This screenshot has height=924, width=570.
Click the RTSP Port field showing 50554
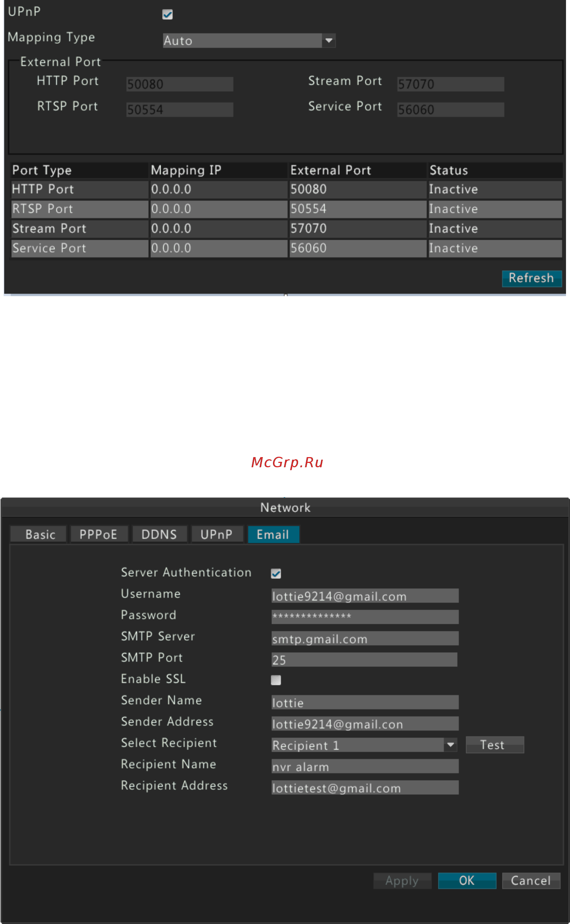pyautogui.click(x=180, y=110)
